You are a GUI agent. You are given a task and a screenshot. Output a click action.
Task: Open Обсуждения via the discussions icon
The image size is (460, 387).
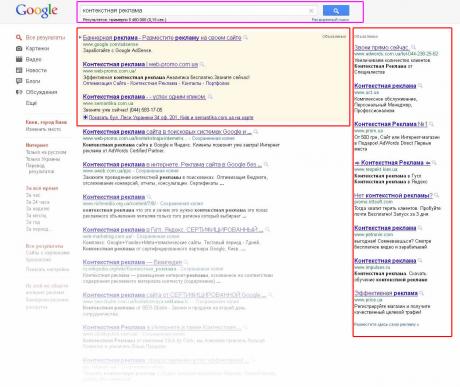pos(19,92)
